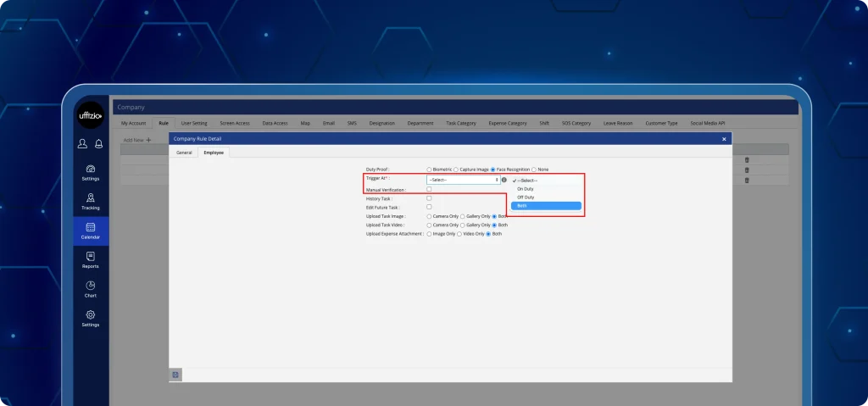Image resolution: width=868 pixels, height=406 pixels.
Task: Close the Company Rule Detail dialog
Action: tap(724, 138)
